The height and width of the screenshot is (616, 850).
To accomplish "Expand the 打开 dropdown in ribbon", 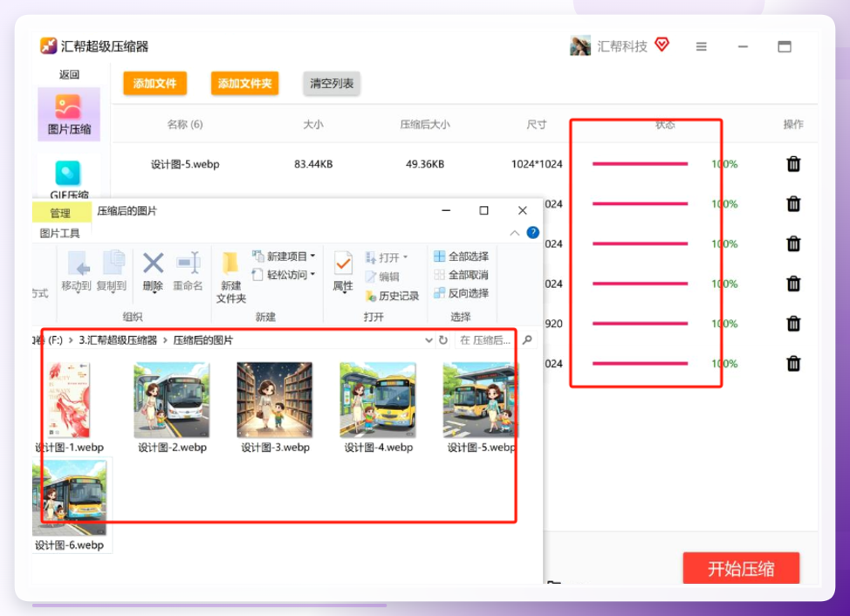I will tap(406, 257).
